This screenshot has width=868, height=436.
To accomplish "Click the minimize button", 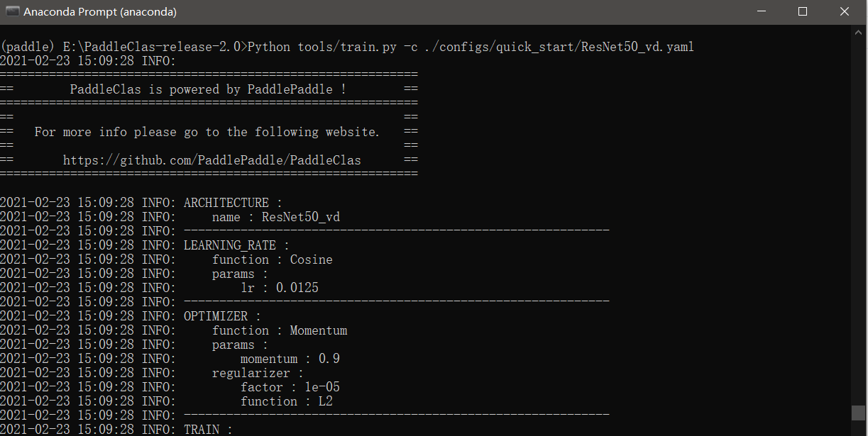I will (761, 11).
